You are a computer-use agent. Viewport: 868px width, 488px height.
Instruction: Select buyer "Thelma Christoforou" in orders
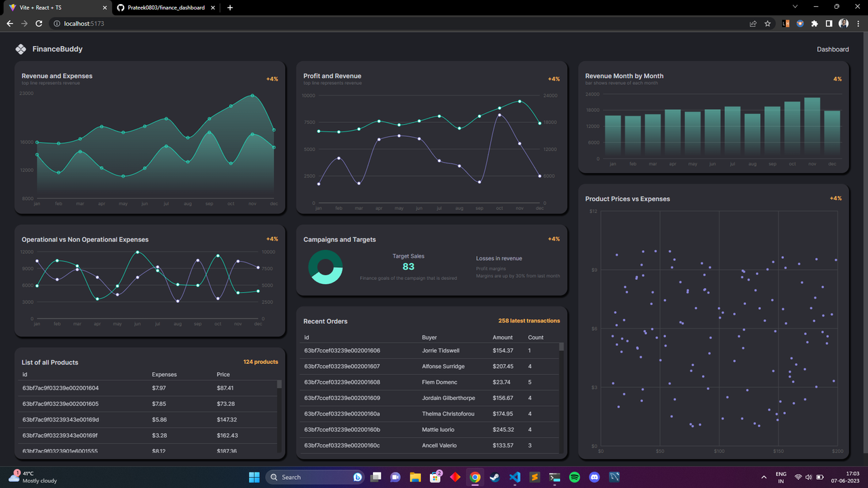[x=448, y=413]
